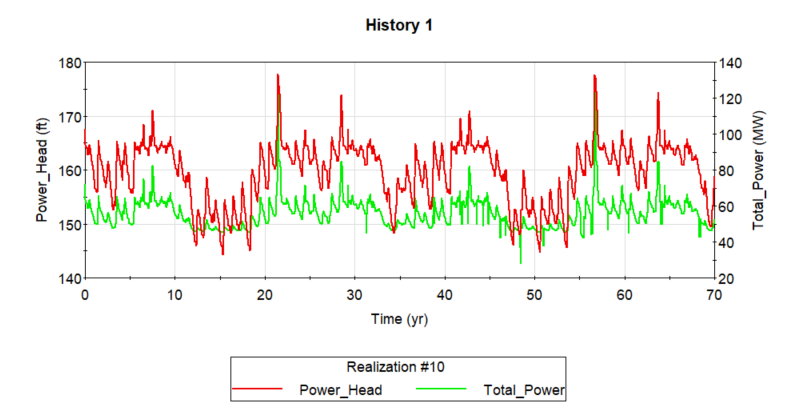Click the 30 tick on time axis
The width and height of the screenshot is (789, 409).
click(x=354, y=295)
